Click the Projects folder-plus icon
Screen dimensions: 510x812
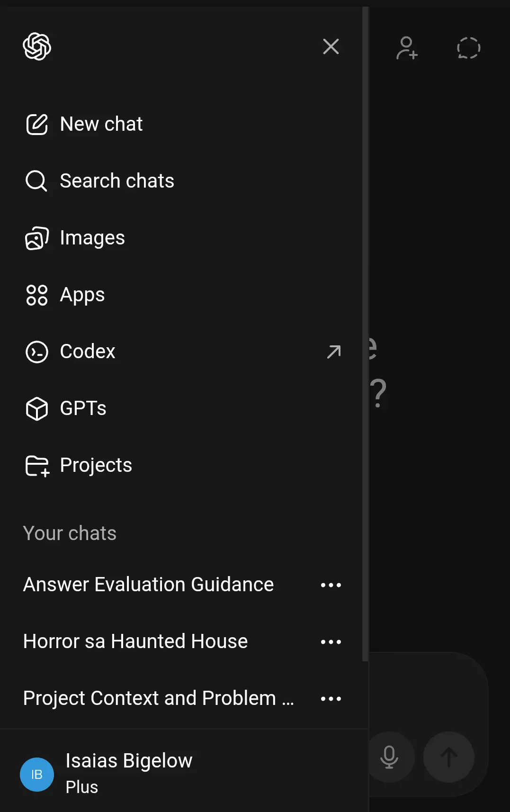(37, 466)
